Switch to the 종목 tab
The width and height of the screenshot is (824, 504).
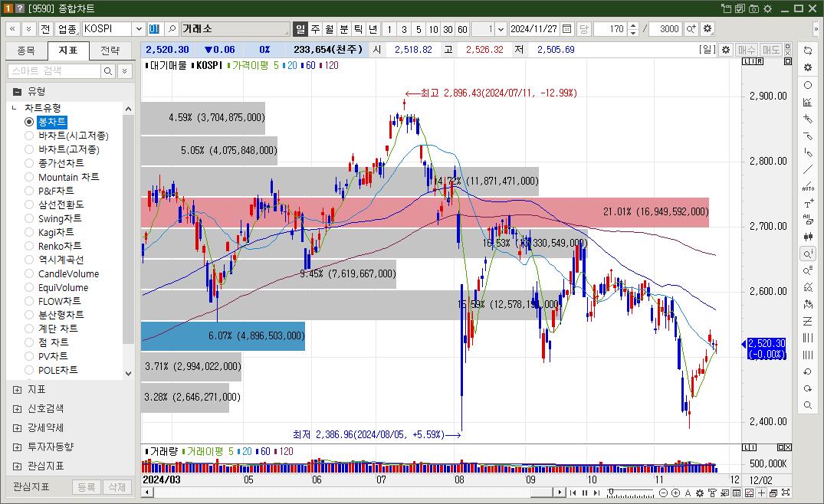(x=26, y=51)
